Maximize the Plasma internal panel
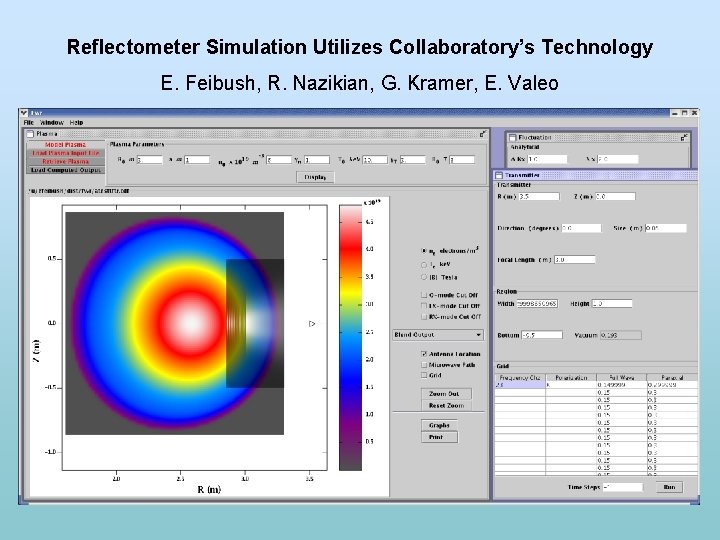Screen dimensions: 720x540 tap(483, 134)
